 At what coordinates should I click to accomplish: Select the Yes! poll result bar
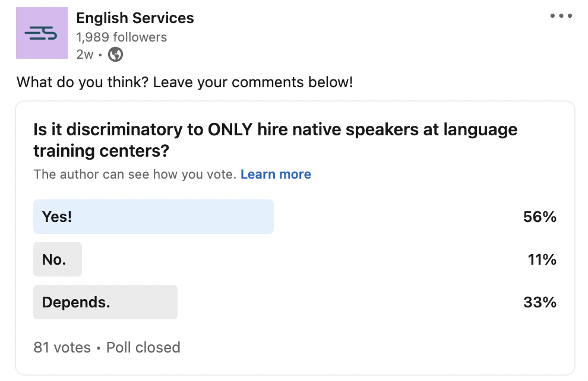(x=153, y=217)
